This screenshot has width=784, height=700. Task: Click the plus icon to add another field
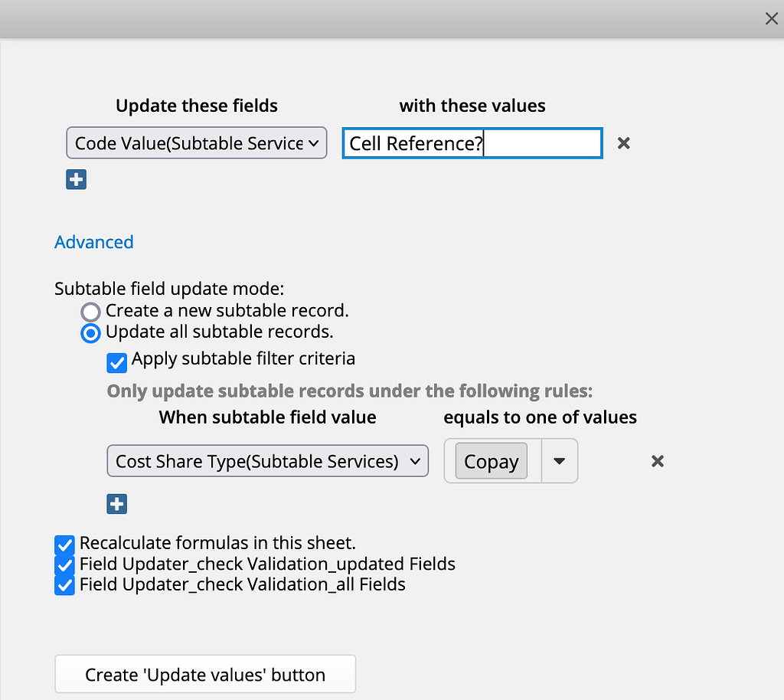click(x=76, y=179)
